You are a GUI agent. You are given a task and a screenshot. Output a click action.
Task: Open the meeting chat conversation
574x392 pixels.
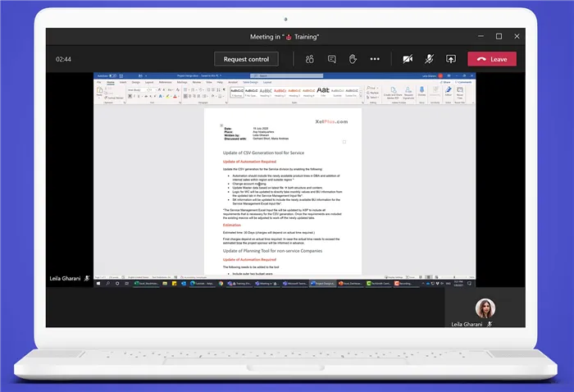[x=332, y=59]
